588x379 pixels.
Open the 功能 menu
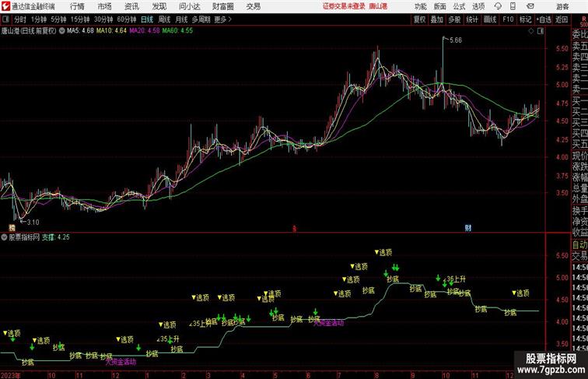(x=420, y=6)
